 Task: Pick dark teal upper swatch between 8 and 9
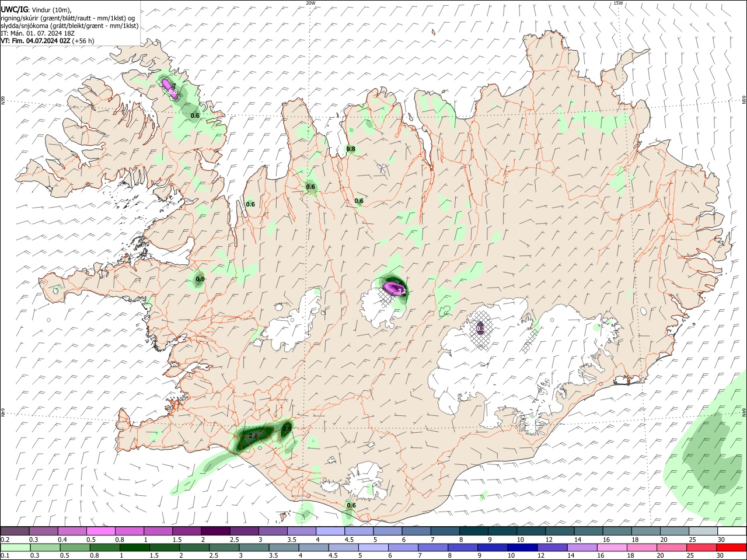pos(474,531)
